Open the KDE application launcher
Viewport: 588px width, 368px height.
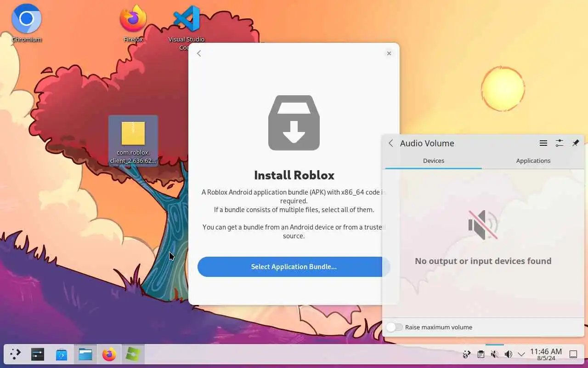[x=15, y=354]
